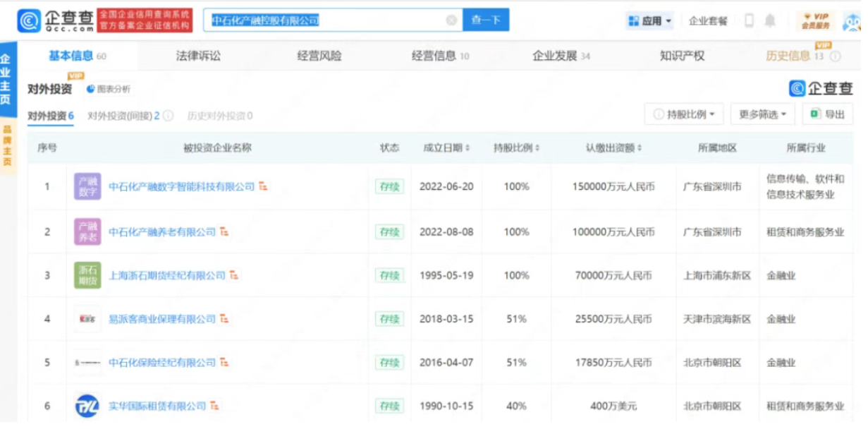
Task: Open 图表分析 chart analysis
Action: [109, 89]
